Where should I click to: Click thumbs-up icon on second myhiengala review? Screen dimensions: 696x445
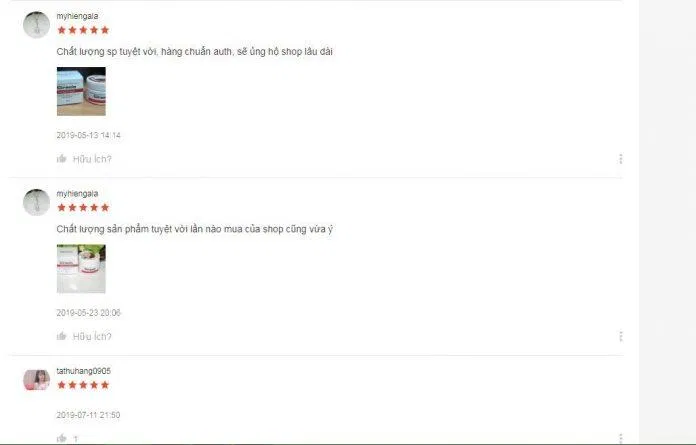(x=62, y=336)
